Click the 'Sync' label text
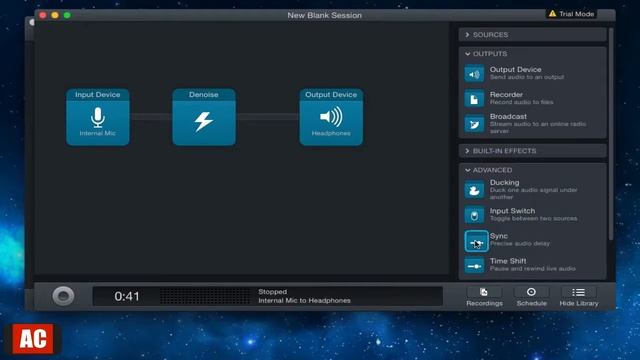This screenshot has height=360, width=640. (x=499, y=236)
